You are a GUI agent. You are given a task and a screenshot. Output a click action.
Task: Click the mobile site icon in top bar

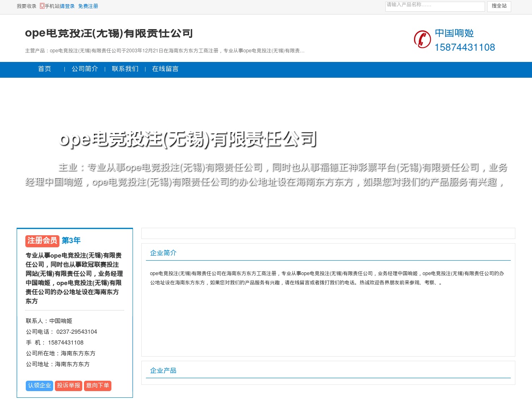click(x=42, y=6)
